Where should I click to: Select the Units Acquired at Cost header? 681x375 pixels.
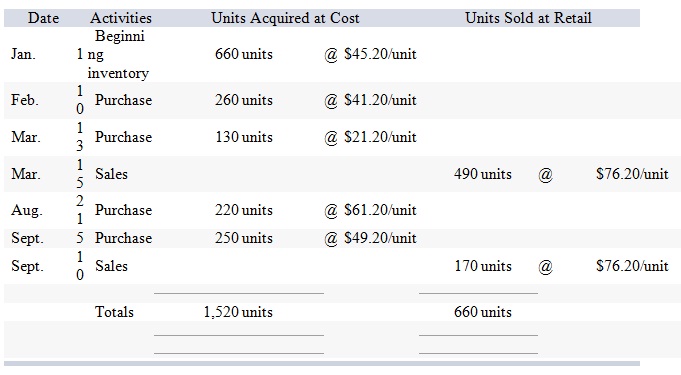coord(285,18)
